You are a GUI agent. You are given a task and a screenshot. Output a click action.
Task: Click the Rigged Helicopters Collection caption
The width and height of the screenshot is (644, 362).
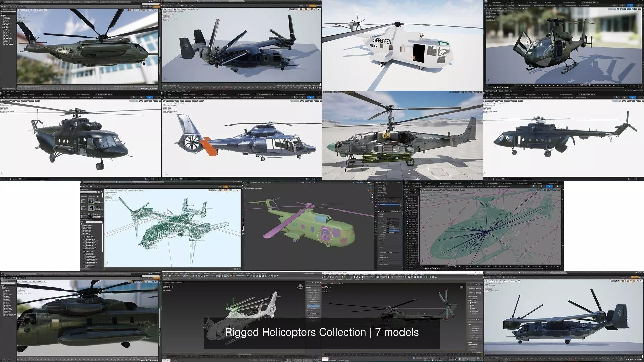coord(322,332)
